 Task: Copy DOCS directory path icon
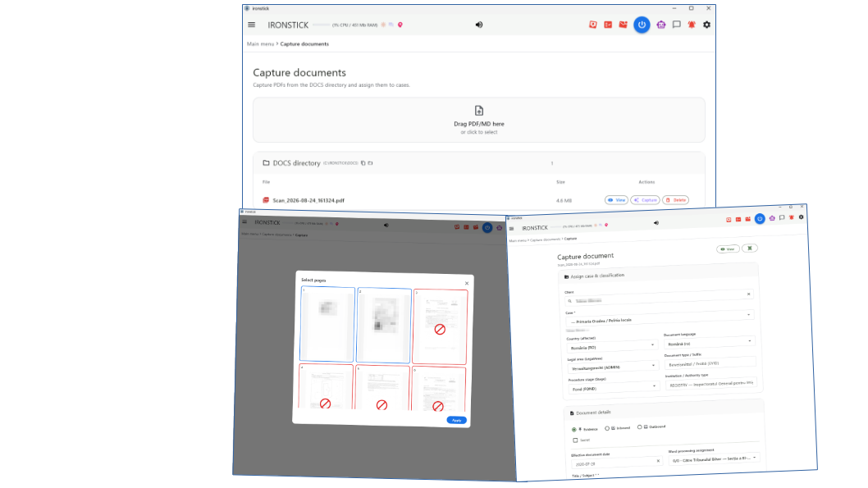363,163
